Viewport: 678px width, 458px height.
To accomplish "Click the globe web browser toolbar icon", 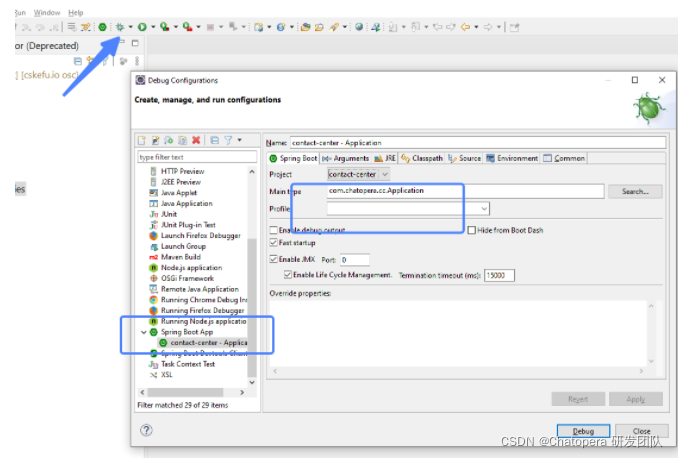I will tap(359, 27).
